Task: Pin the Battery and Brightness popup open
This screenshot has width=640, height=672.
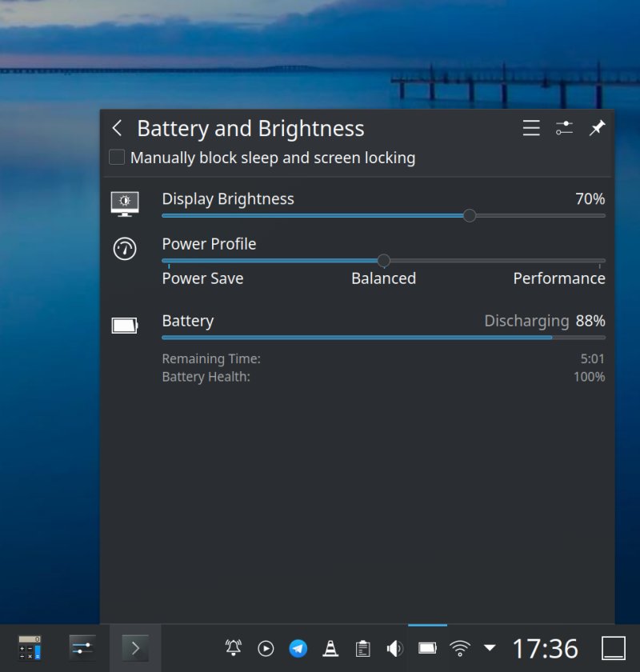Action: tap(596, 128)
